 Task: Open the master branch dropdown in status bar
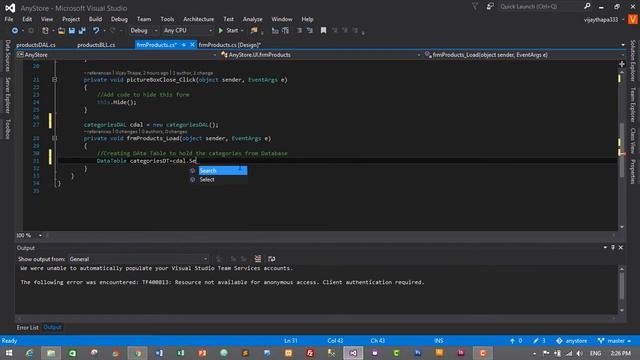615,341
